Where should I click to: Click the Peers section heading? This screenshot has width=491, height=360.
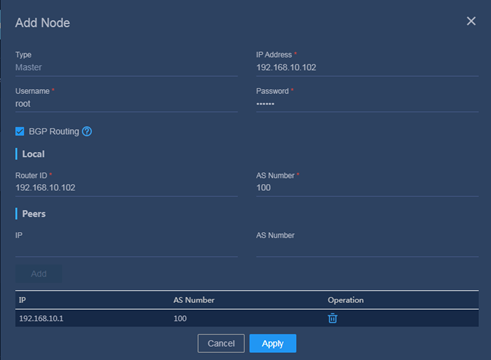pyautogui.click(x=34, y=214)
